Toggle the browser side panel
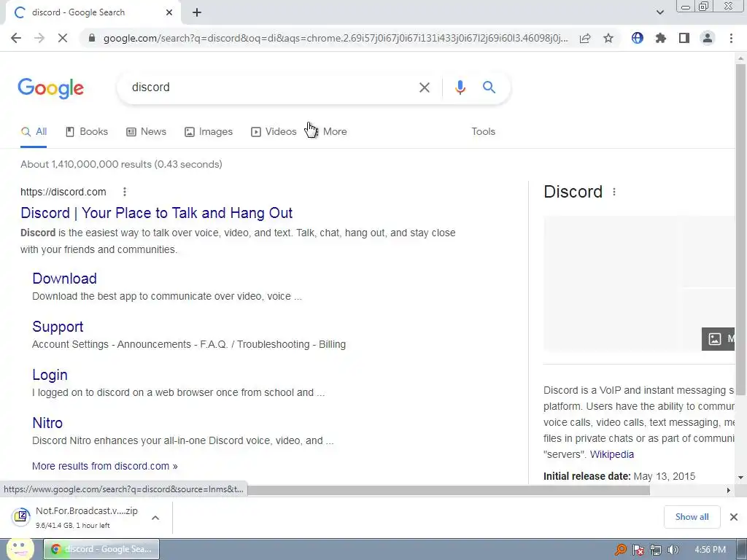 [684, 38]
